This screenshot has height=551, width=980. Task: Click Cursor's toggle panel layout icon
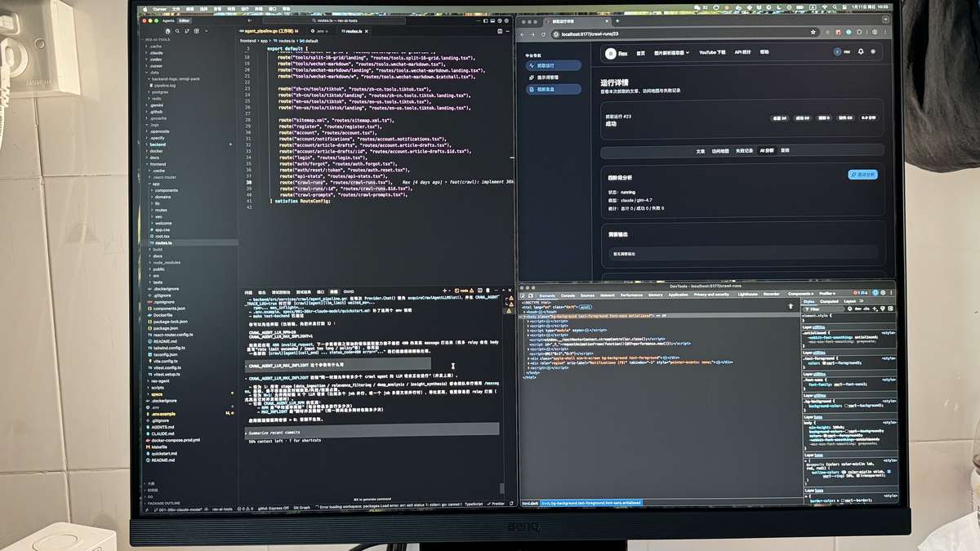[492, 20]
